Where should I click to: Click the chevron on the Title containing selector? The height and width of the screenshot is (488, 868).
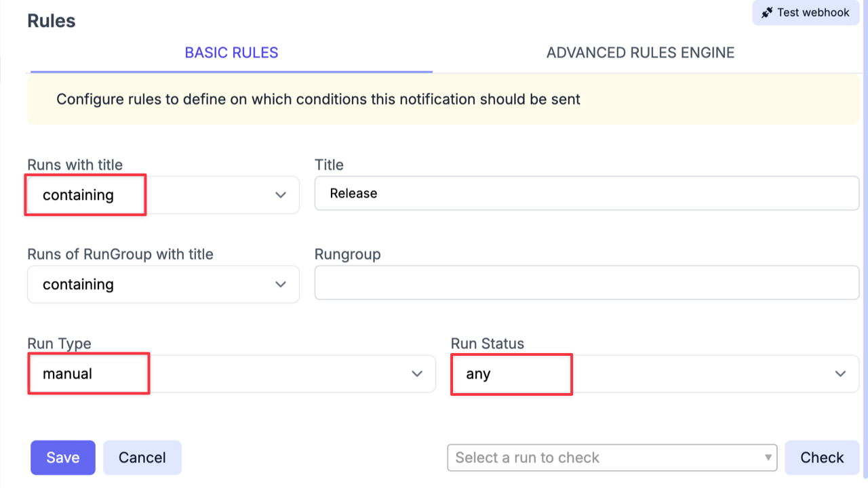tap(280, 195)
